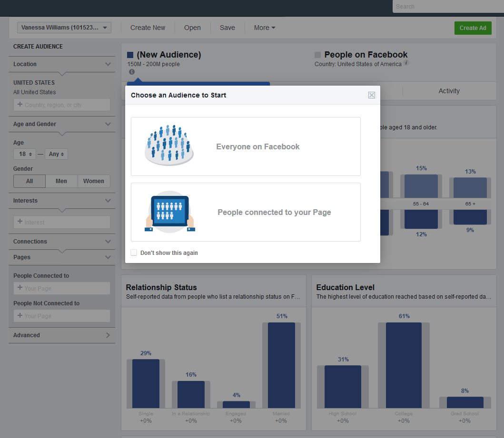Image resolution: width=504 pixels, height=438 pixels.
Task: Click the blue legend square beside (New Audience)
Action: tap(130, 54)
